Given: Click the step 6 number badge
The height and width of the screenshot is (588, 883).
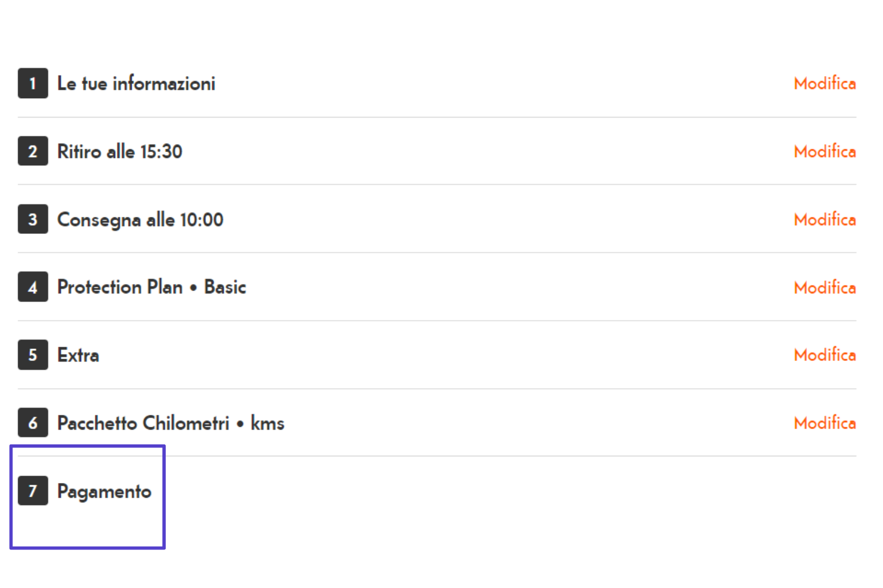Looking at the screenshot, I should point(33,422).
